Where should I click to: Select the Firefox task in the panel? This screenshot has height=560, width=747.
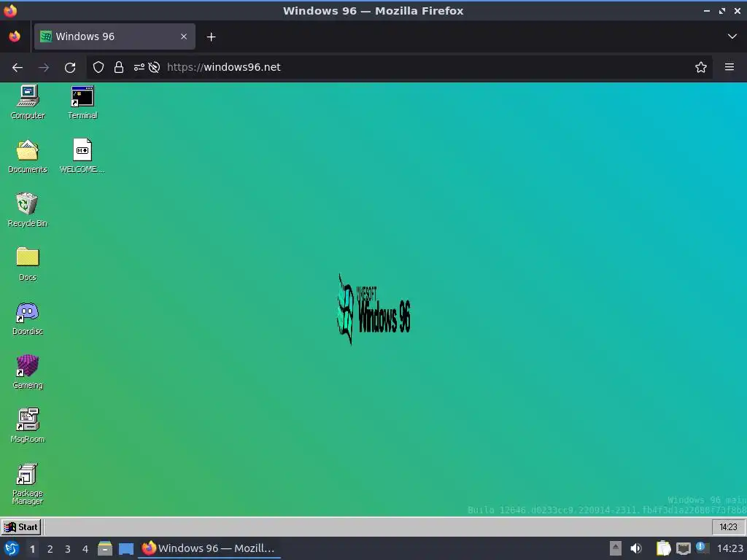[209, 548]
